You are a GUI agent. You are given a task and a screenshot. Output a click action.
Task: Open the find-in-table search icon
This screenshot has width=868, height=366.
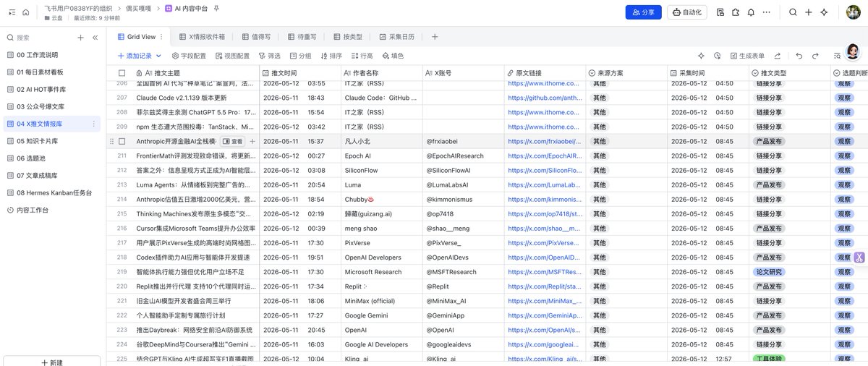[x=837, y=56]
